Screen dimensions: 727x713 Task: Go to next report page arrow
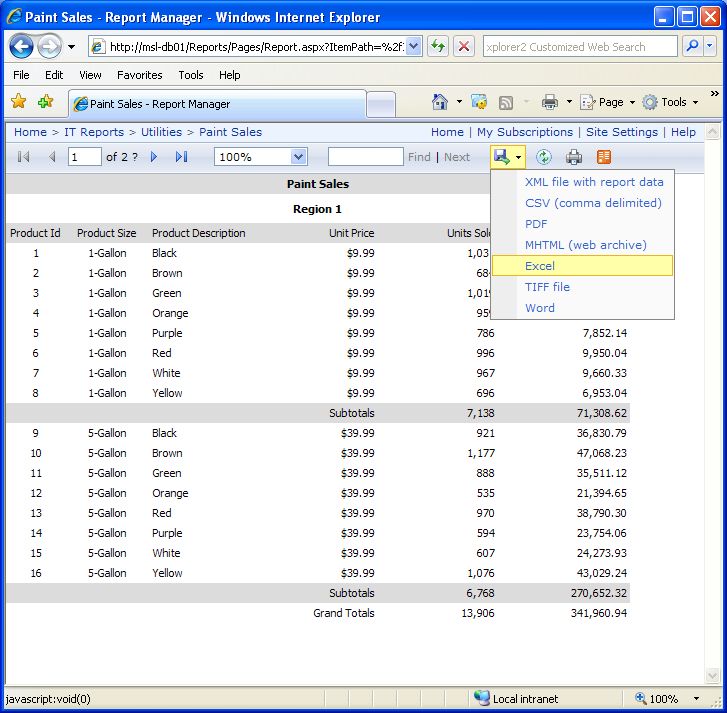click(154, 157)
